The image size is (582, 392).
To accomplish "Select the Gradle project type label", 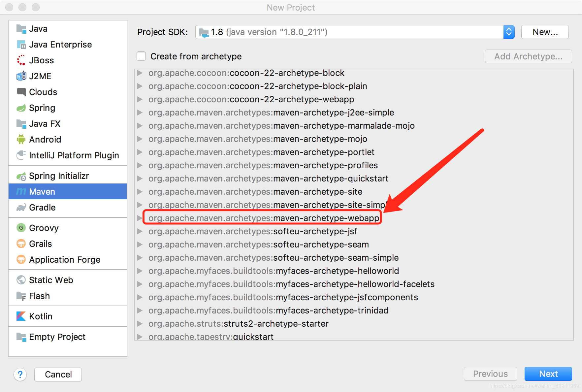I will (42, 208).
